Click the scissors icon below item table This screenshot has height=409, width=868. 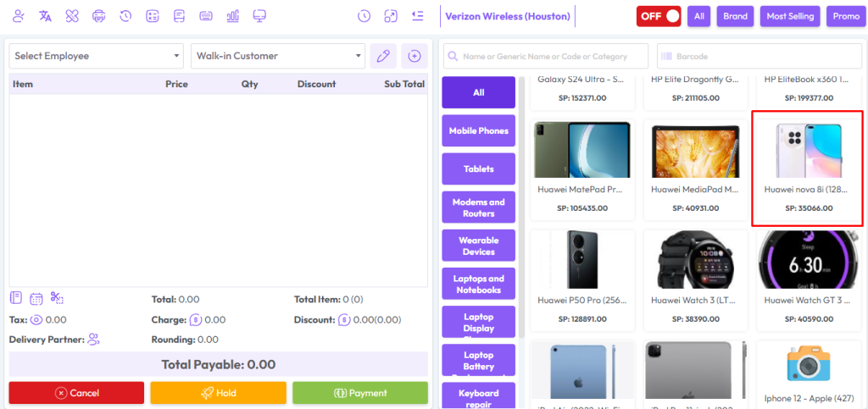[x=57, y=298]
